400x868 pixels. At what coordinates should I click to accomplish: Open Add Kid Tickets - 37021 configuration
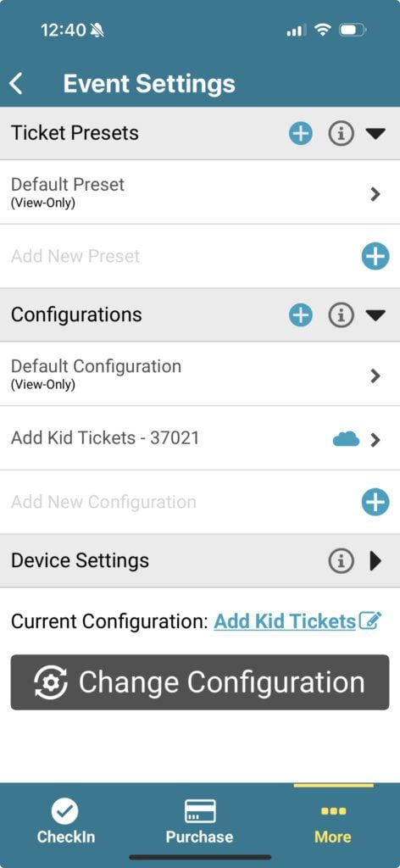(x=200, y=438)
